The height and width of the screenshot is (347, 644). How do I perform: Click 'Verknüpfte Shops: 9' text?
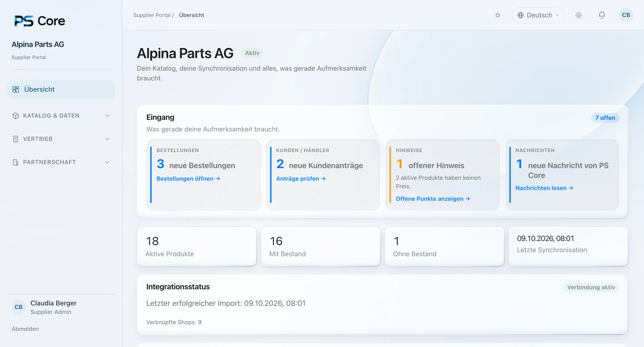click(174, 322)
